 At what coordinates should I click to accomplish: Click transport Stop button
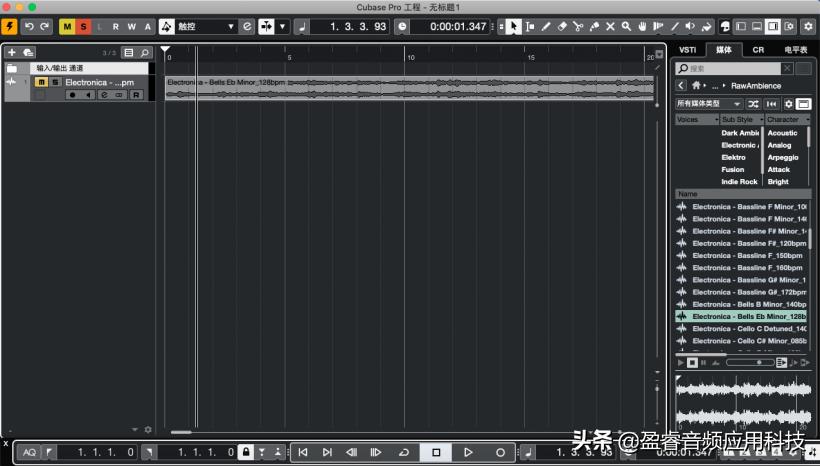tap(436, 452)
